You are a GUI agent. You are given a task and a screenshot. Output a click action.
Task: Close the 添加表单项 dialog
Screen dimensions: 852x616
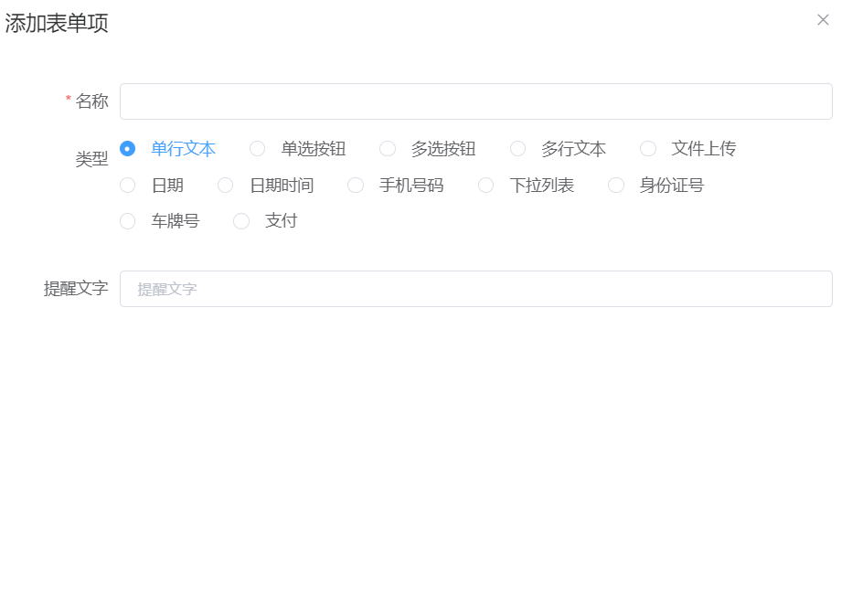point(823,20)
